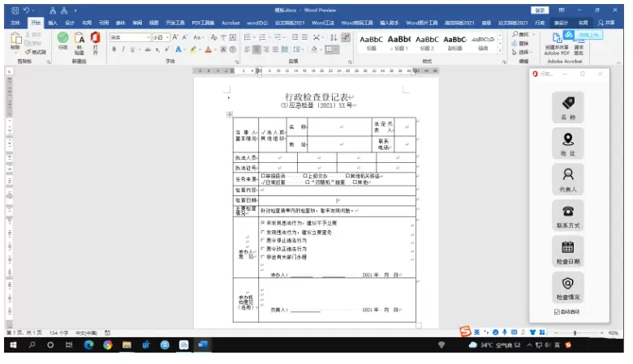
Task: Toggle the checkbox at bottom of side panel
Action: click(x=557, y=311)
